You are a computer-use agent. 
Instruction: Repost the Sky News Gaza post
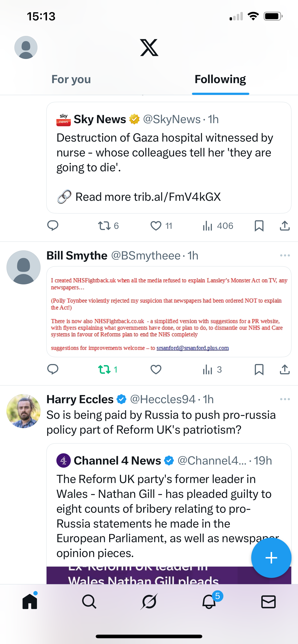pyautogui.click(x=104, y=225)
